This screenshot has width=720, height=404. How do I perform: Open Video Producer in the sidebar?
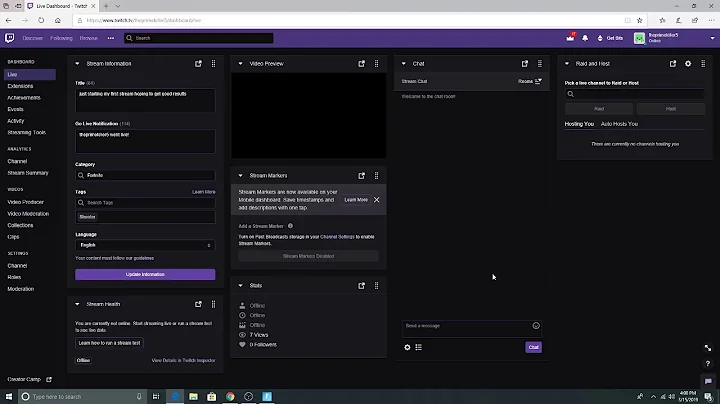(25, 202)
